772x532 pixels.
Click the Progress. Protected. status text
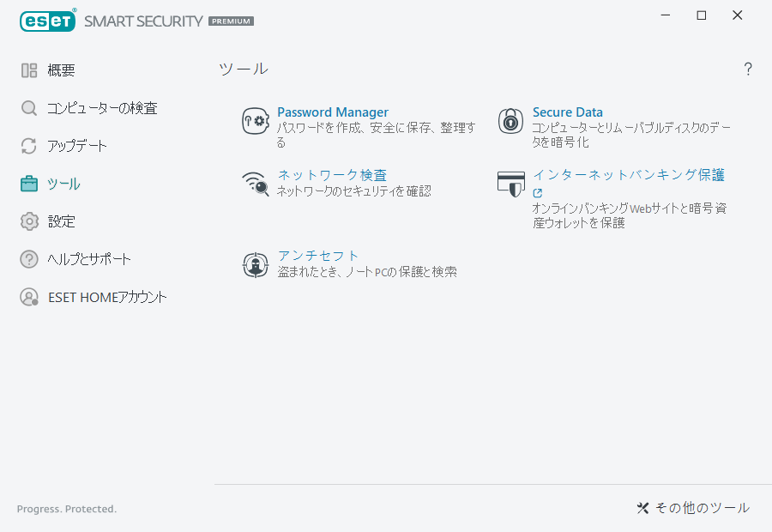[66, 509]
